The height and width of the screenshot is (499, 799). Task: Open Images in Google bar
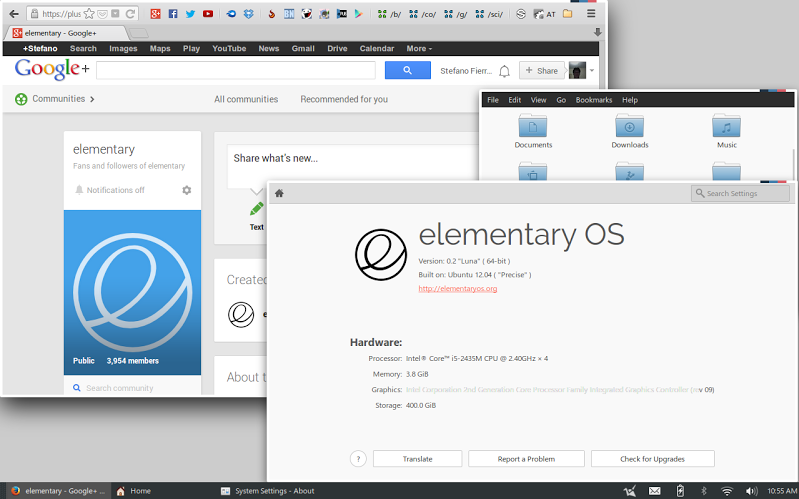[123, 48]
